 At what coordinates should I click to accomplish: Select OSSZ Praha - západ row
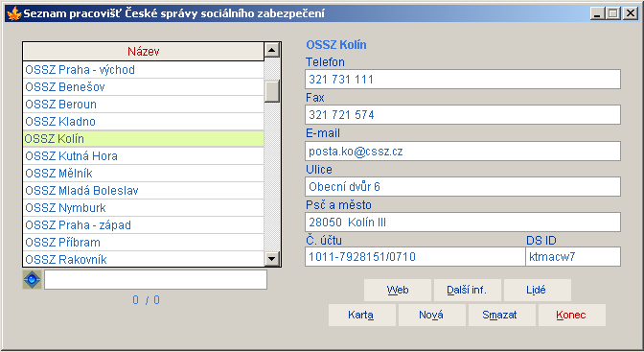[x=144, y=225]
